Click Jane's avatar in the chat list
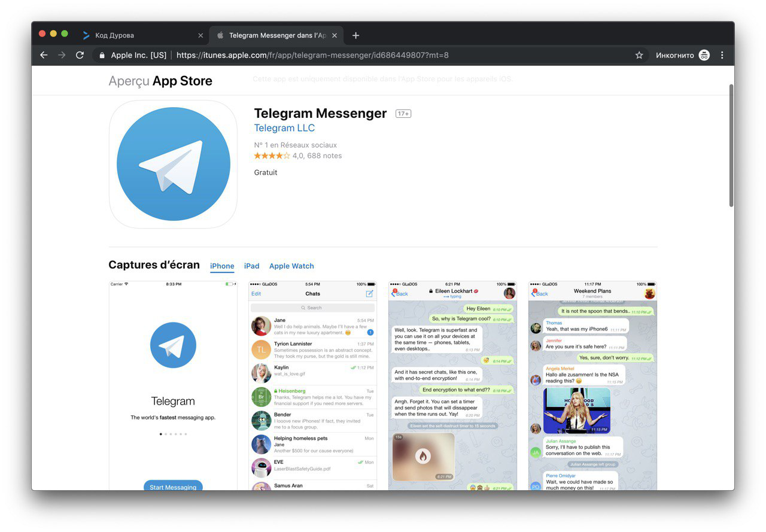The width and height of the screenshot is (766, 532). (x=262, y=326)
